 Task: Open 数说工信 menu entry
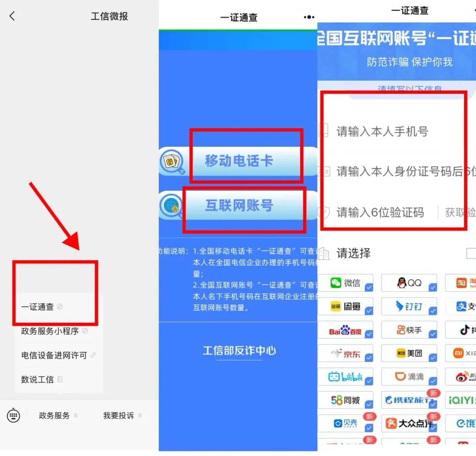click(41, 379)
